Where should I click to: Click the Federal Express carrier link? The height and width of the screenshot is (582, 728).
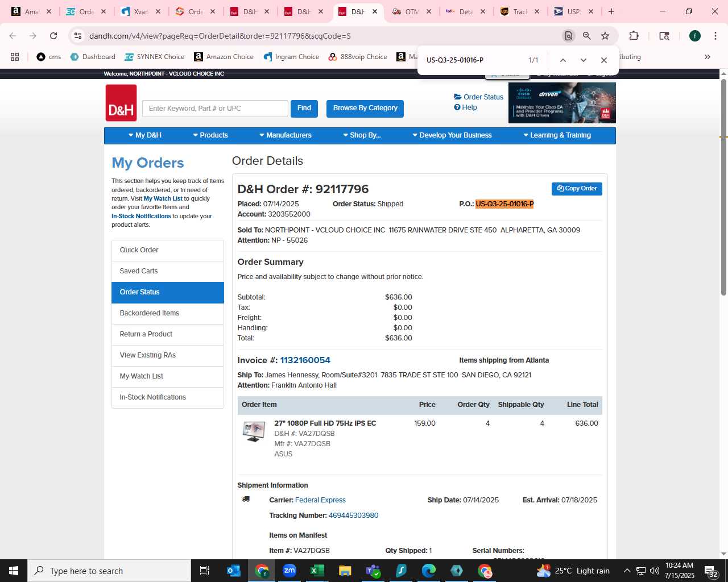pos(320,500)
